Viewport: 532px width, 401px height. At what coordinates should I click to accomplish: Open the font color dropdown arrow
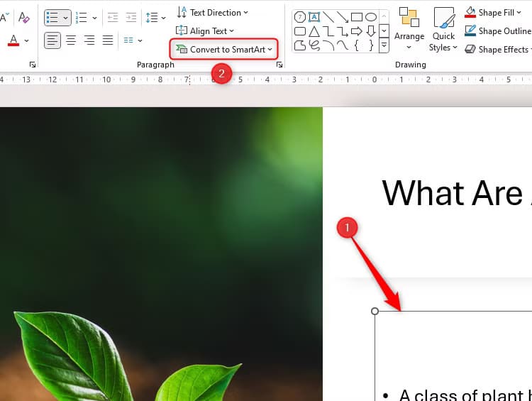click(27, 40)
